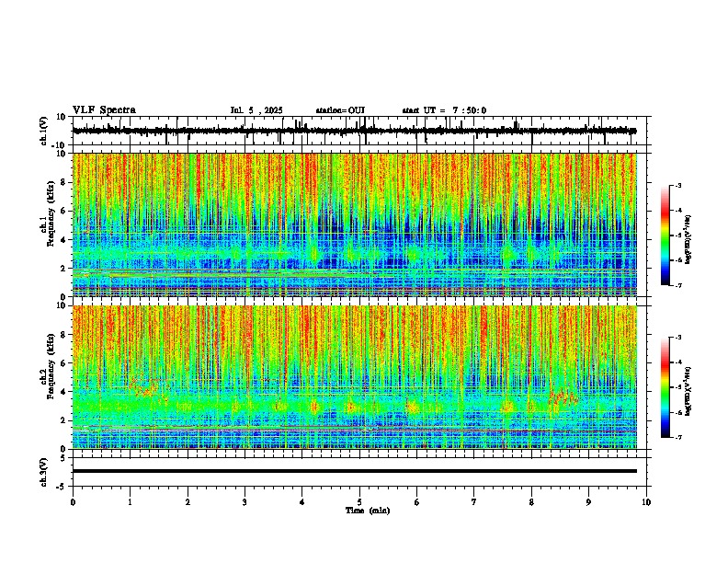728x563 pixels.
Task: Click the ch.1 spectrogram color scale bar
Action: 665,236
